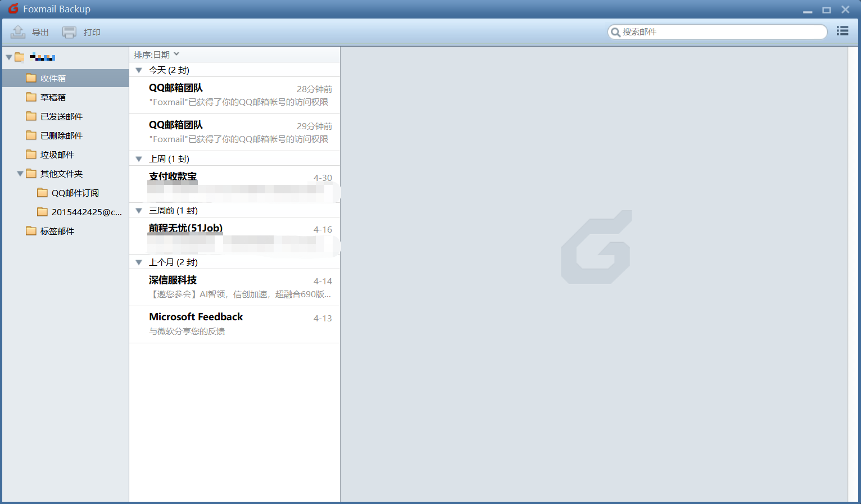Select the 标签邮件 tagged mail folder icon
Screen dimensions: 861x504
click(x=31, y=231)
